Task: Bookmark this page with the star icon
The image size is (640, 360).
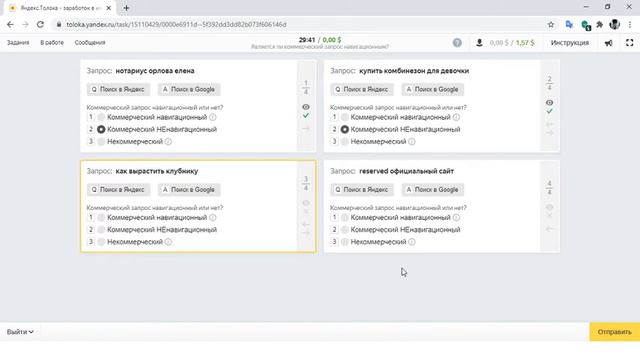Action: [551, 24]
